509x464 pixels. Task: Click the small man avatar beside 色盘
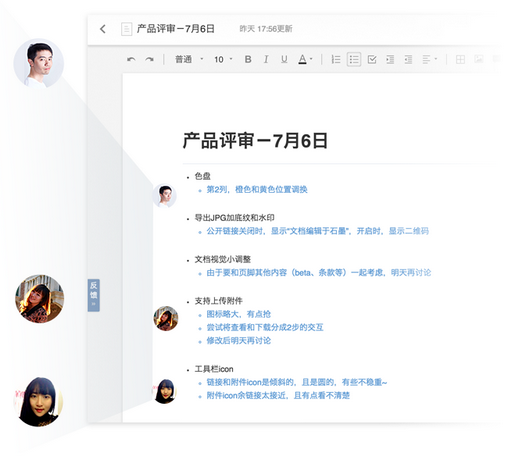pyautogui.click(x=165, y=196)
